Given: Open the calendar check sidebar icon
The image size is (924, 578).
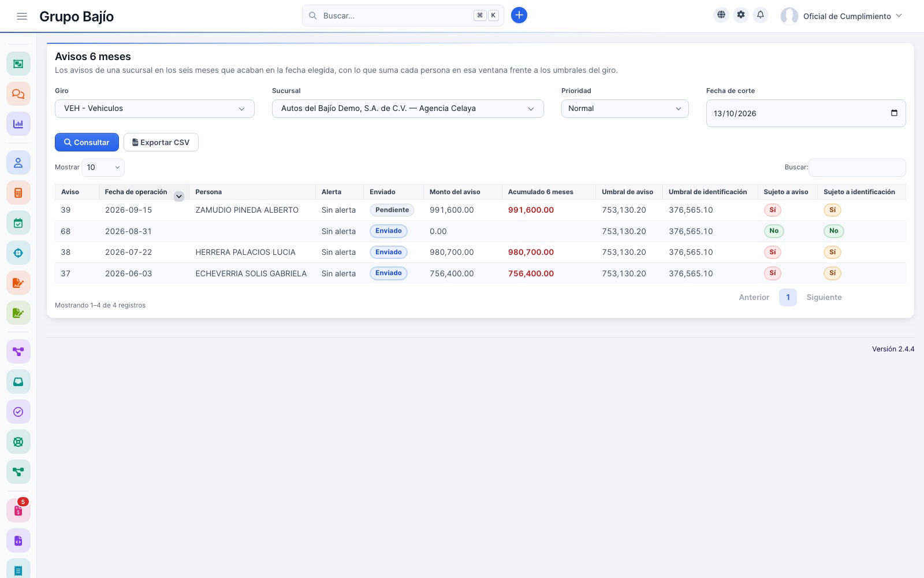Looking at the screenshot, I should [x=18, y=223].
